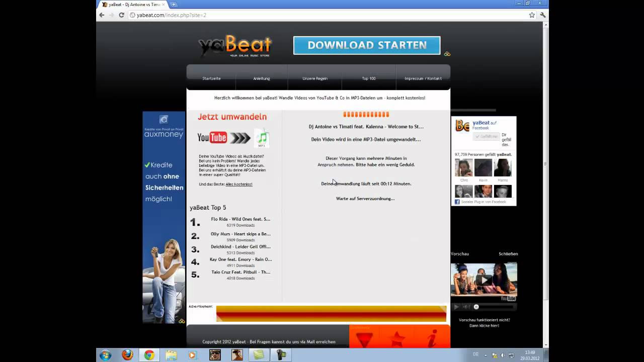This screenshot has width=644, height=362.
Task: Open the Top 100 menu item
Action: coord(369,78)
